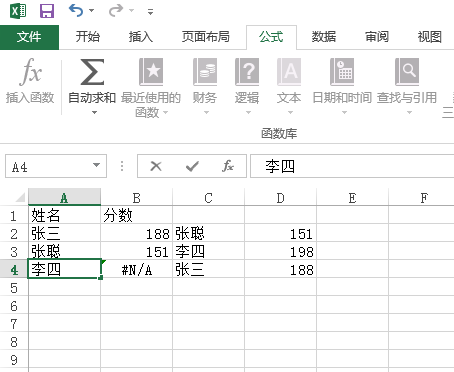Switch to the 开始 tab
The width and height of the screenshot is (454, 372).
coord(88,37)
